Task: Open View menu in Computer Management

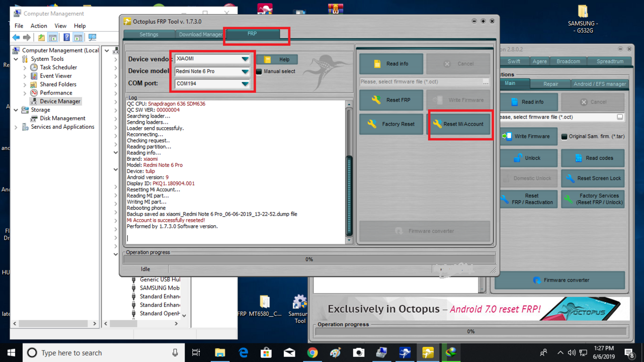Action: (x=60, y=26)
